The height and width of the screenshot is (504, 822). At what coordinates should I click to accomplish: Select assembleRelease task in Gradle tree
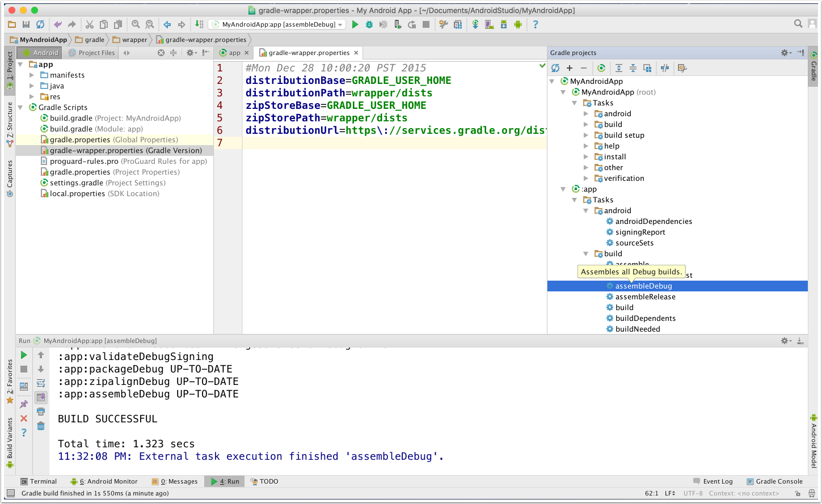tap(645, 297)
